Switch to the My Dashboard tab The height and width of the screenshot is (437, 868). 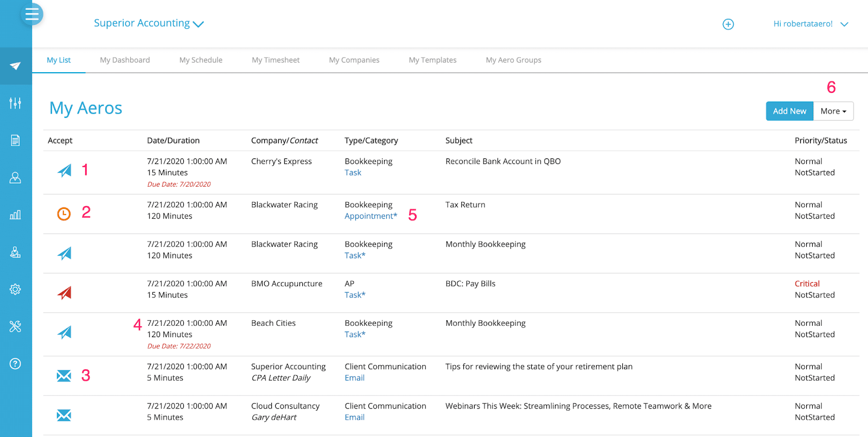125,60
